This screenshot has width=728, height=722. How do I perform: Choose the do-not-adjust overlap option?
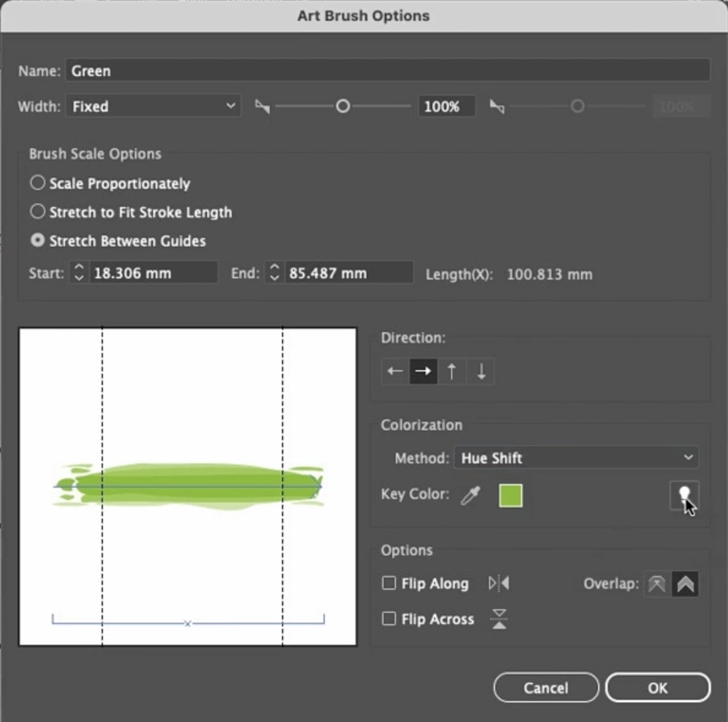657,583
